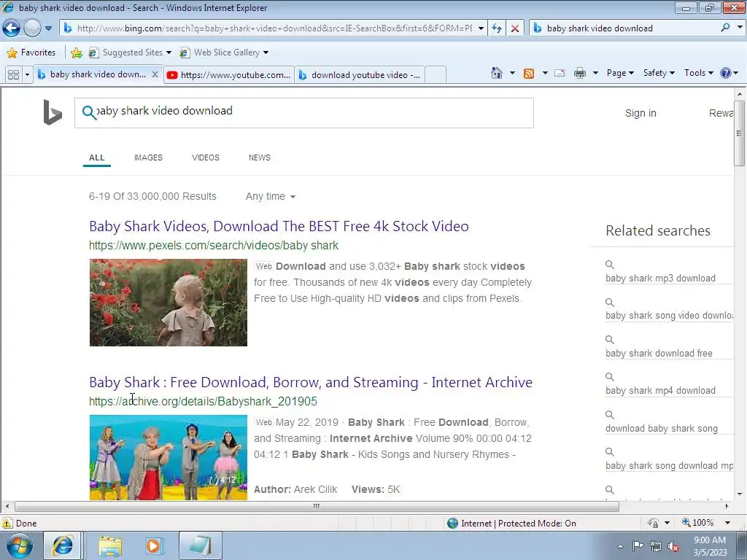
Task: Click the Forward navigation arrow
Action: tap(32, 28)
